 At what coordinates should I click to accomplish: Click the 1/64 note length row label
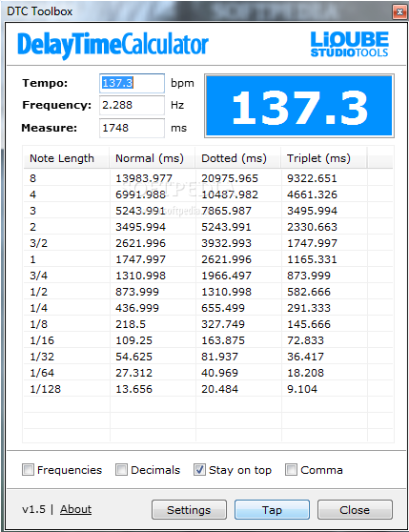coord(42,373)
